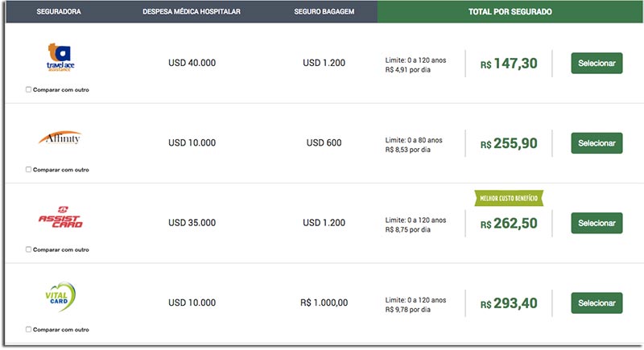
Task: Click the Seguradora column header
Action: click(59, 11)
